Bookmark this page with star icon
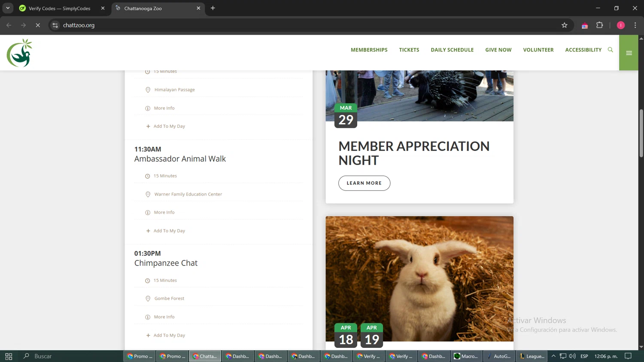Viewport: 644px width, 362px height. [x=564, y=25]
